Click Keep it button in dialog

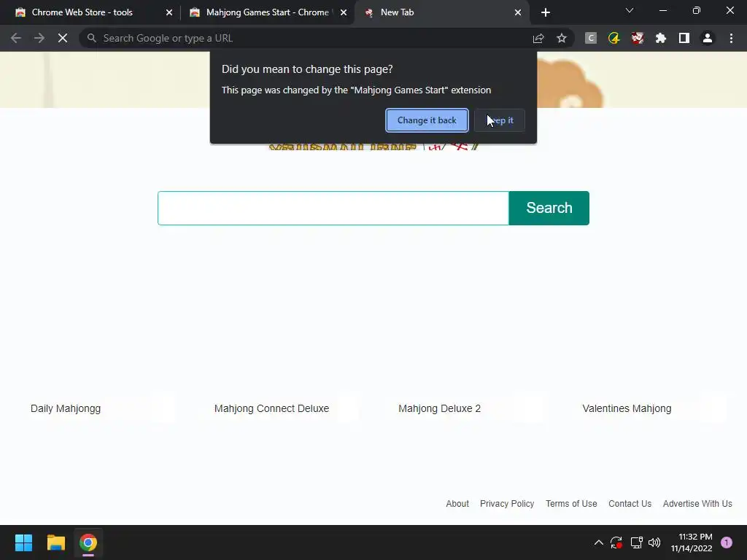[499, 120]
